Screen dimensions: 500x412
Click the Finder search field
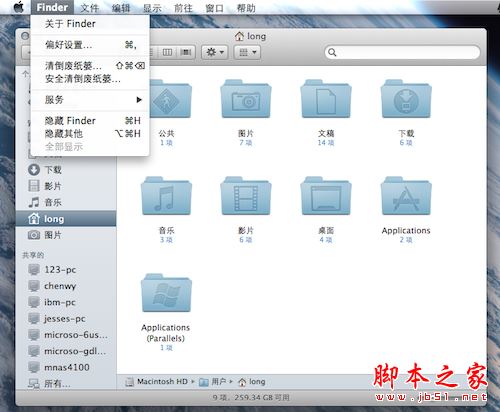402,52
